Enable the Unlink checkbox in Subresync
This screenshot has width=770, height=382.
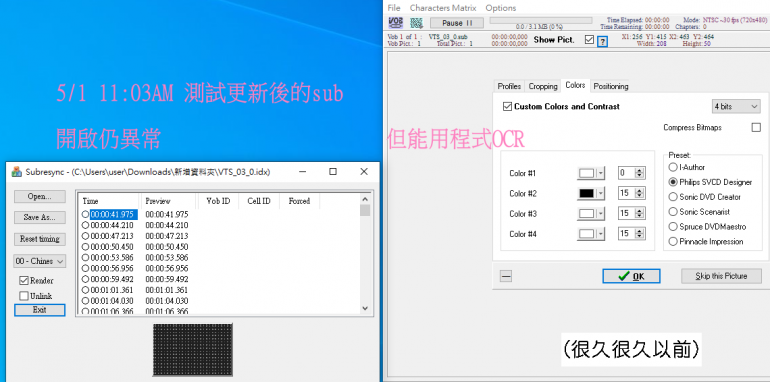24,296
